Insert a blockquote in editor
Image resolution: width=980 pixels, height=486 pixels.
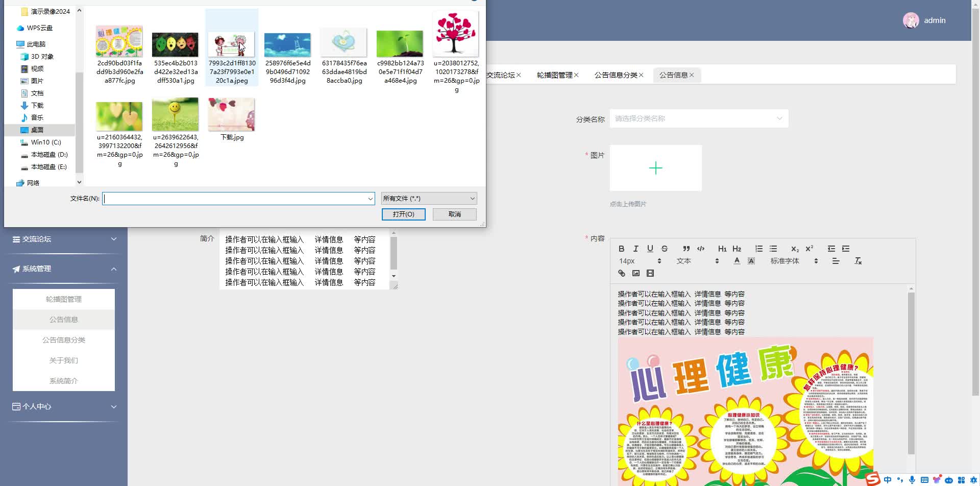click(x=687, y=249)
